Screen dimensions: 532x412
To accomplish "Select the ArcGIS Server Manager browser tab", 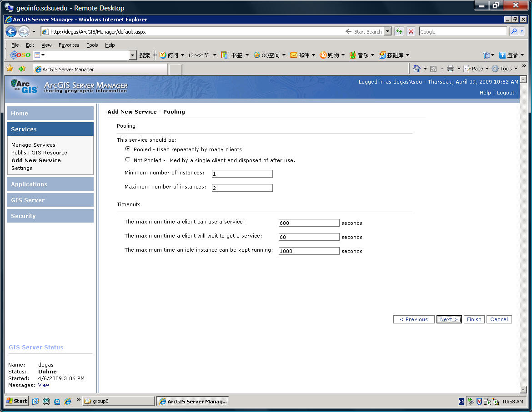I will [x=100, y=69].
